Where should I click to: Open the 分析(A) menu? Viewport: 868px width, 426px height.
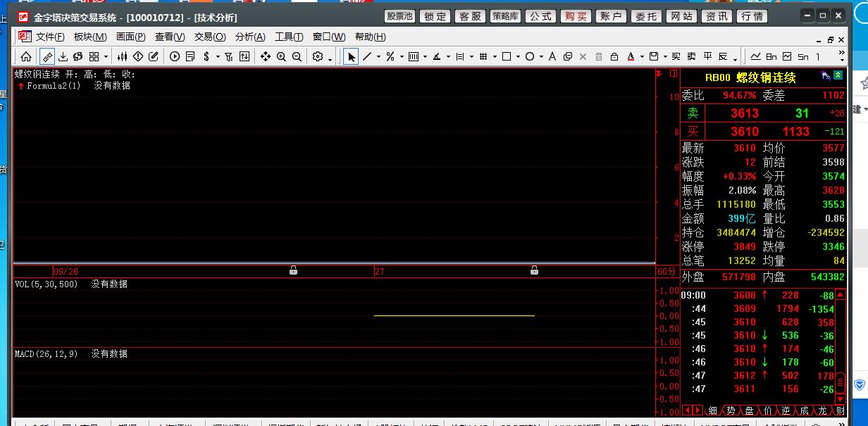tap(250, 37)
